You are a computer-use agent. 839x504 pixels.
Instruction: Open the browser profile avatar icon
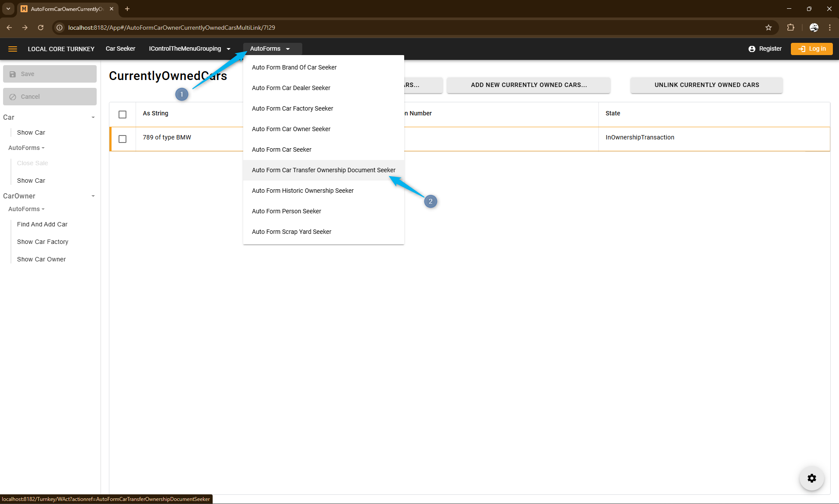(814, 28)
